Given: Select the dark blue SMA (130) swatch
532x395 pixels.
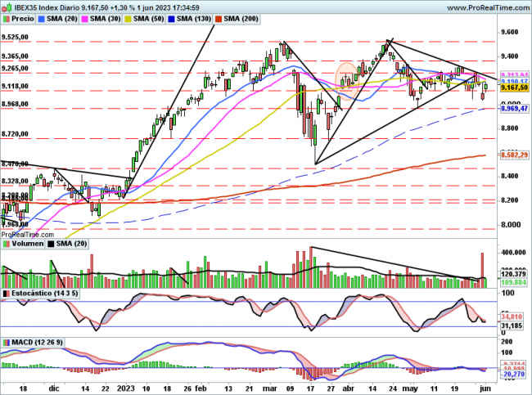Looking at the screenshot, I should (172, 19).
